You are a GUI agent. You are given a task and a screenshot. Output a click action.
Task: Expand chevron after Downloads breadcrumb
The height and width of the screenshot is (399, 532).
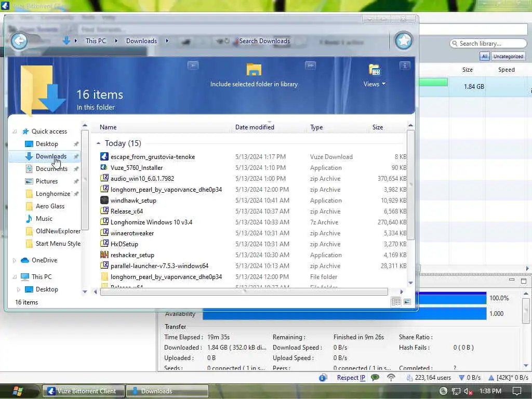coord(167,41)
